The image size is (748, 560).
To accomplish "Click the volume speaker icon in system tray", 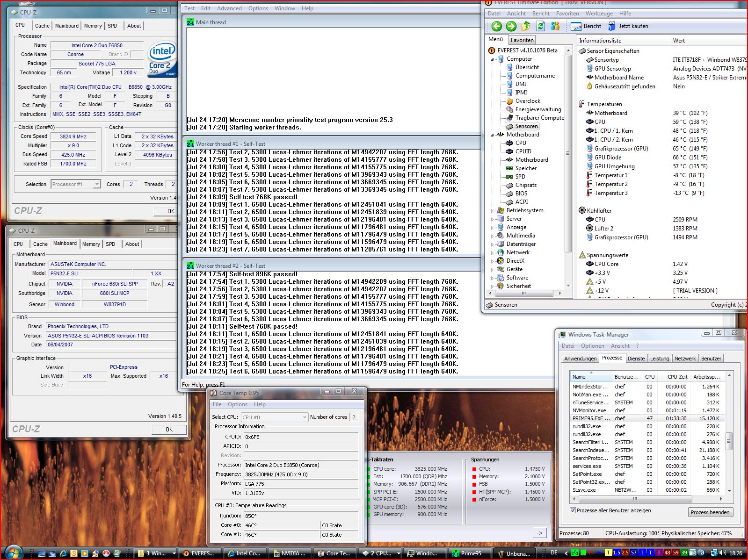I will click(x=724, y=553).
